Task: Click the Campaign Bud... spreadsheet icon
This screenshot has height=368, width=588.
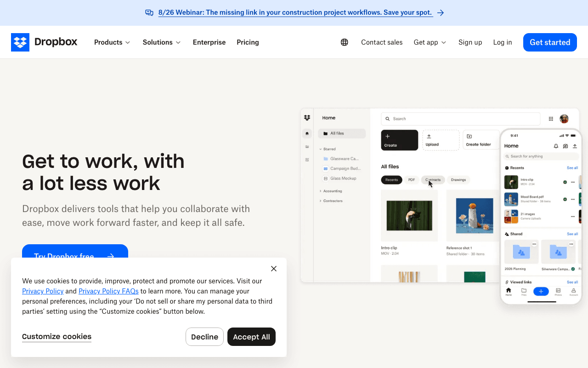Action: click(326, 168)
